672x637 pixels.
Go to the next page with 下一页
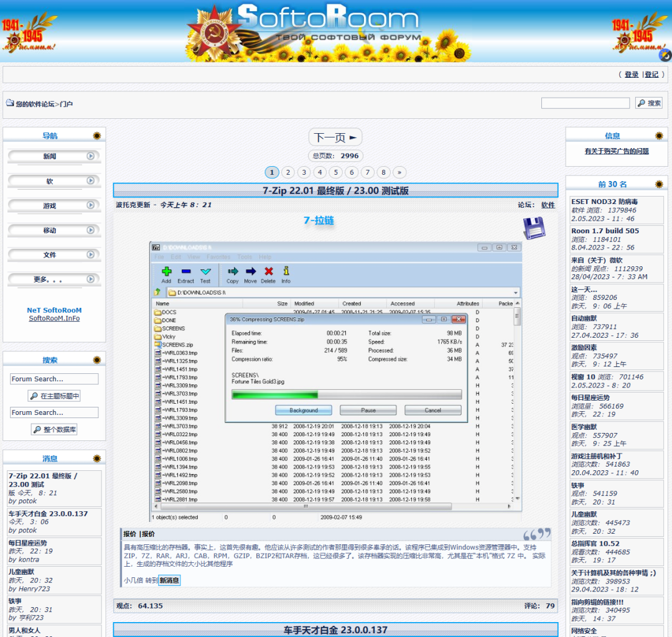pos(335,137)
